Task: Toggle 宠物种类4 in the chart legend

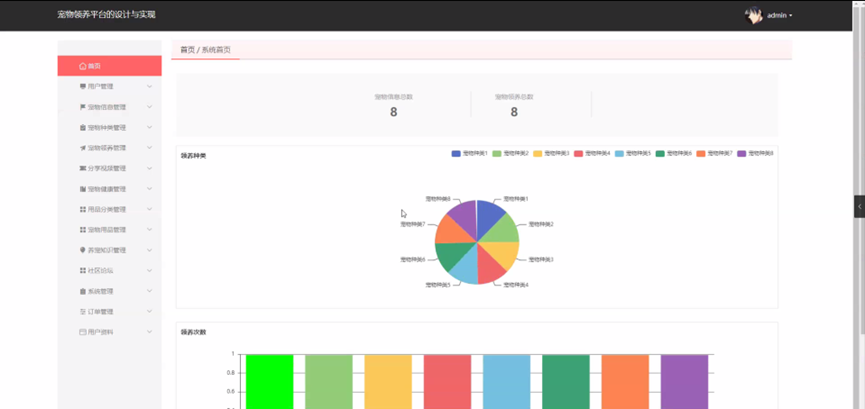Action: [592, 153]
